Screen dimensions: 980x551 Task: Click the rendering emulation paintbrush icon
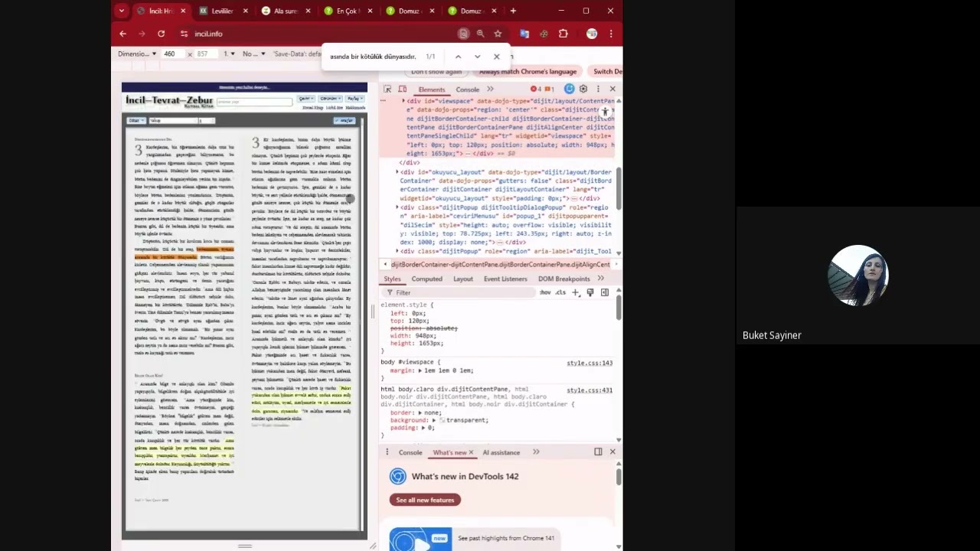(590, 292)
